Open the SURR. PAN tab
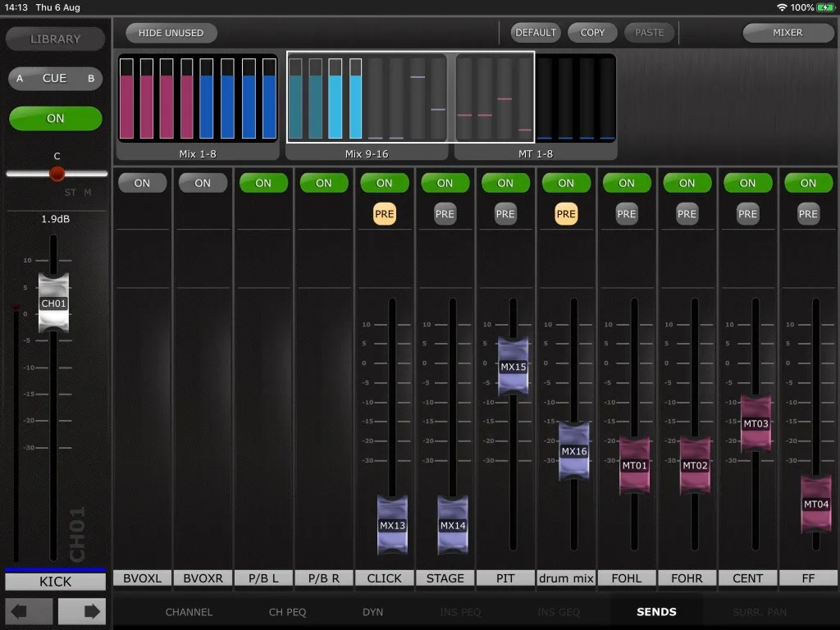Image resolution: width=840 pixels, height=630 pixels. [759, 612]
